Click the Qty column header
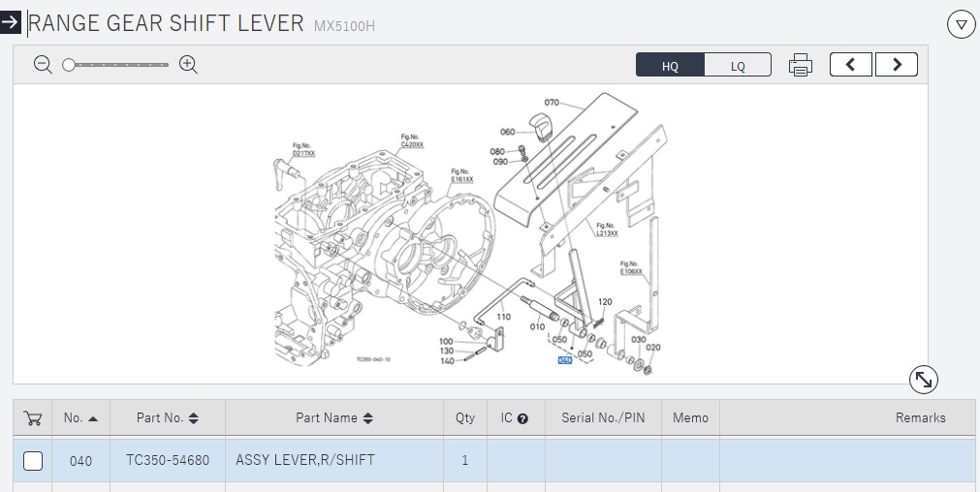This screenshot has width=980, height=492. click(465, 417)
